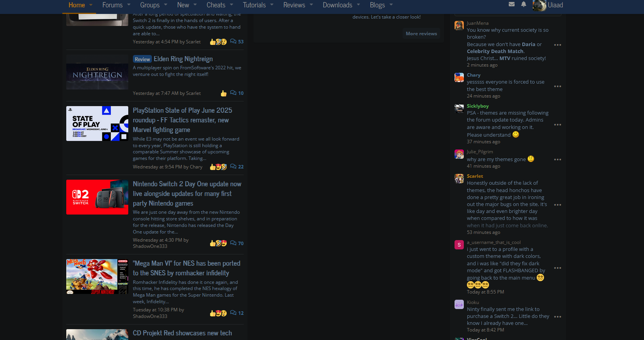The height and width of the screenshot is (340, 644).
Task: Open the options dots on Kioku's shout
Action: [558, 317]
